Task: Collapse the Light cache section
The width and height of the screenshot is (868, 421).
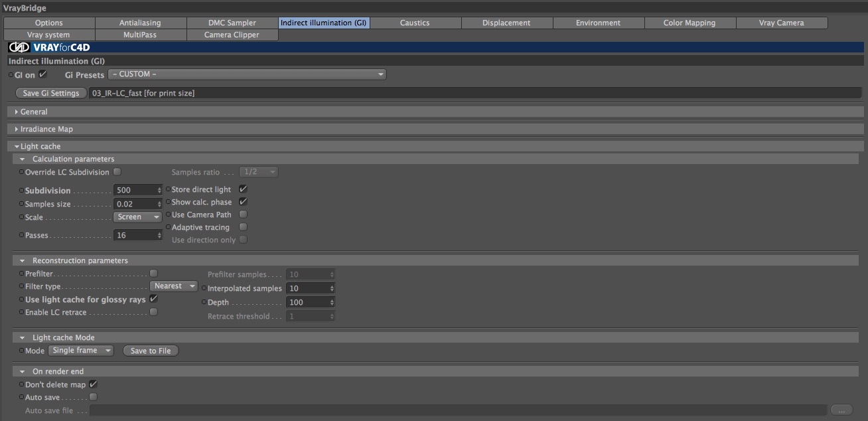Action: pyautogui.click(x=17, y=147)
